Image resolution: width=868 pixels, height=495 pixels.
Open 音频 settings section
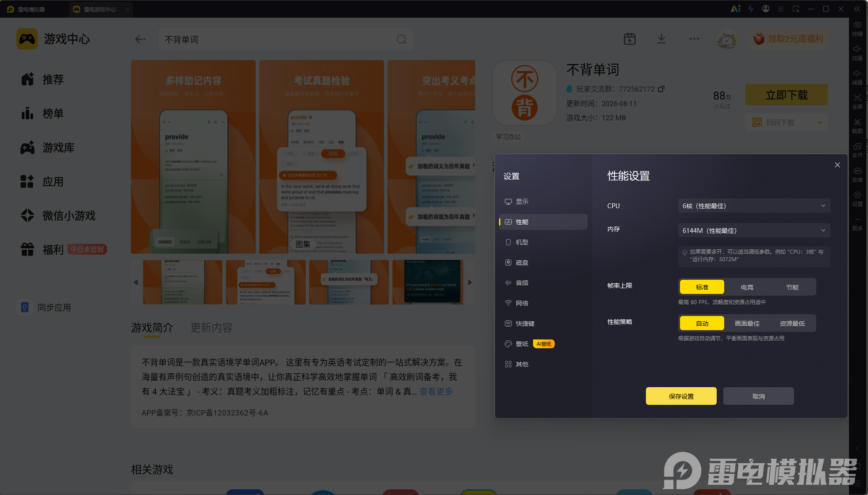coord(543,283)
